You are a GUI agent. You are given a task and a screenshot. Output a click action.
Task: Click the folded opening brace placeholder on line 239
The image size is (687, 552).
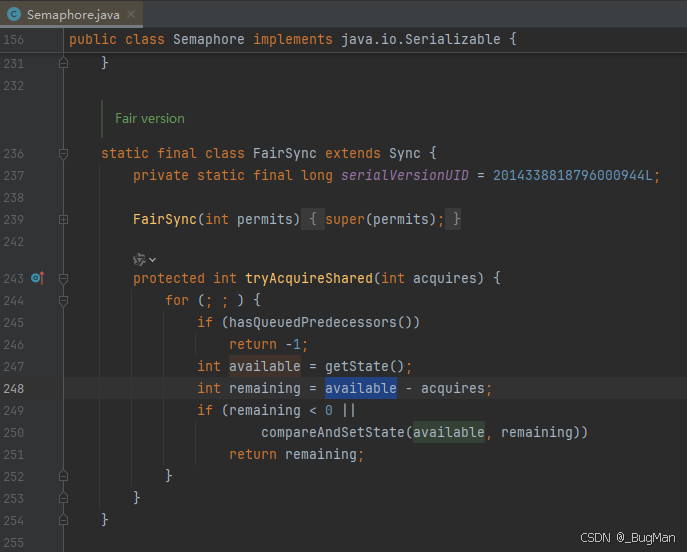coord(313,219)
